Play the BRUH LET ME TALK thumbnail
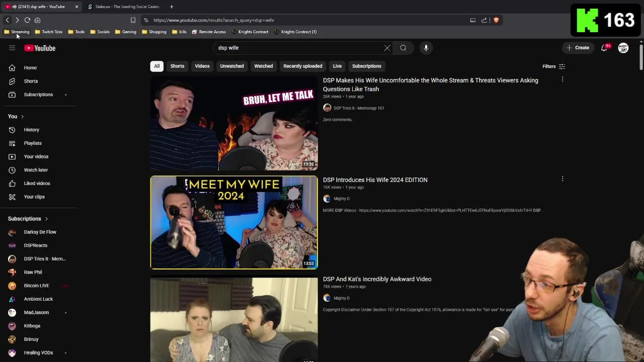This screenshot has height=362, width=644. (x=234, y=123)
